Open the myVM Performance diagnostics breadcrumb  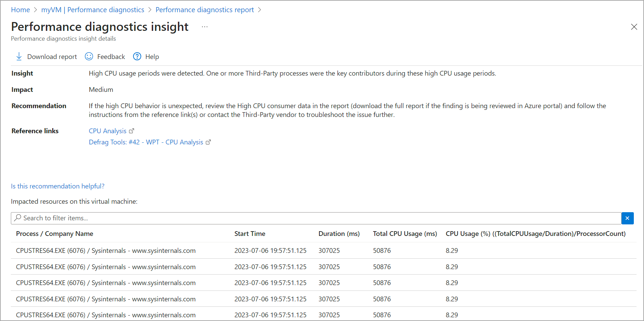(x=92, y=9)
